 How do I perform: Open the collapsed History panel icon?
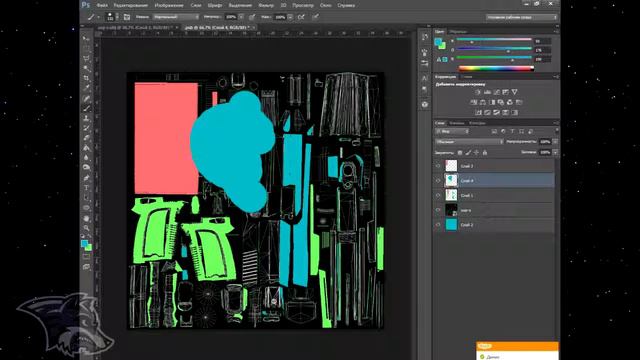[x=425, y=37]
